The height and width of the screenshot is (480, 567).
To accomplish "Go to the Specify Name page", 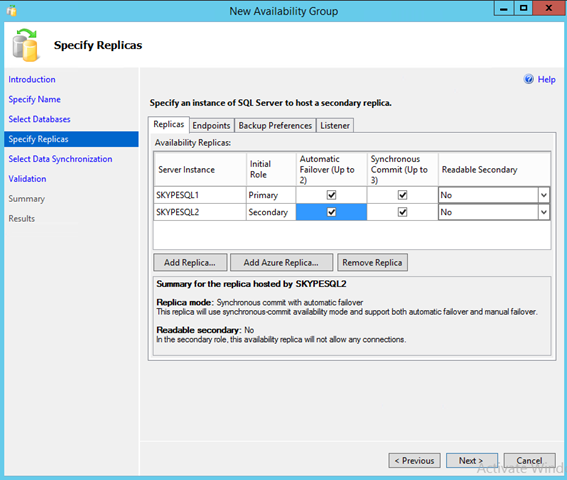I will (34, 99).
